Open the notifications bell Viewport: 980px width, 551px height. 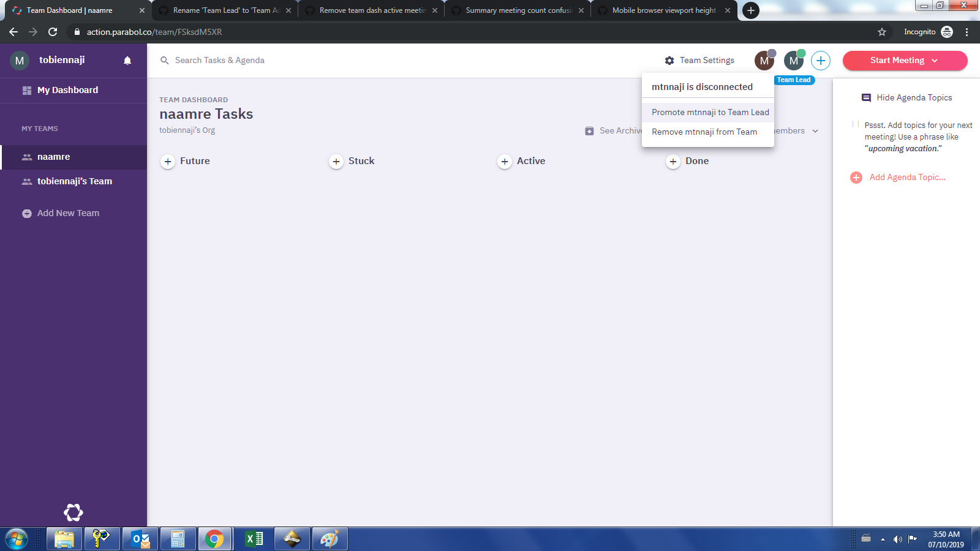127,60
